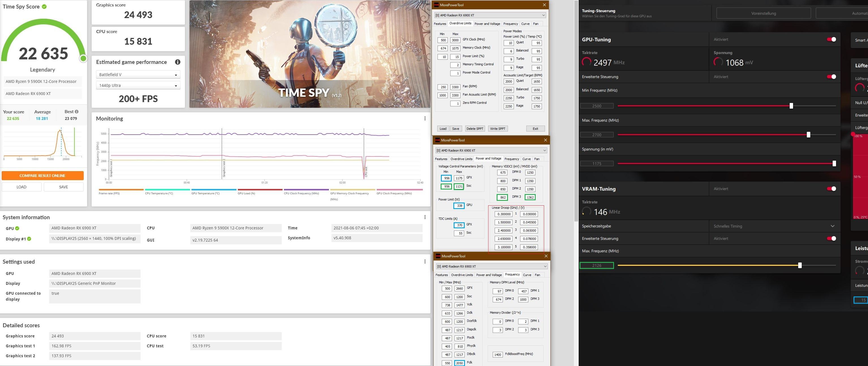Click Graphics test 1 value 162.98 FPS

pyautogui.click(x=95, y=346)
